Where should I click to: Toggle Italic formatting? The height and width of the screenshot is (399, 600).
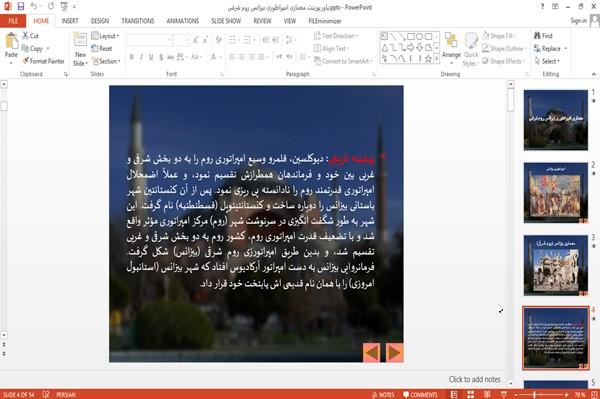point(141,57)
